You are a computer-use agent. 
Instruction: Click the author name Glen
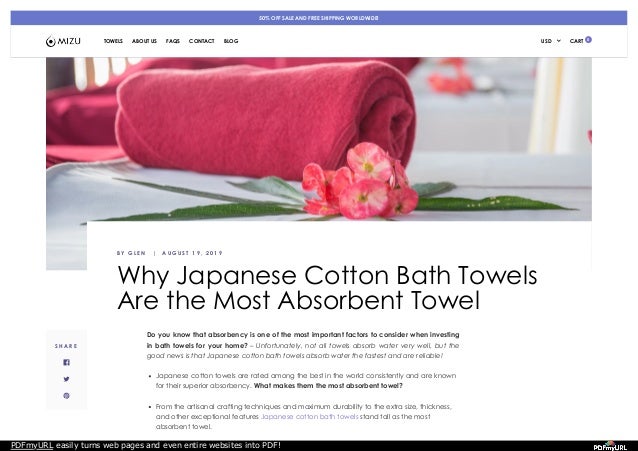[137, 253]
